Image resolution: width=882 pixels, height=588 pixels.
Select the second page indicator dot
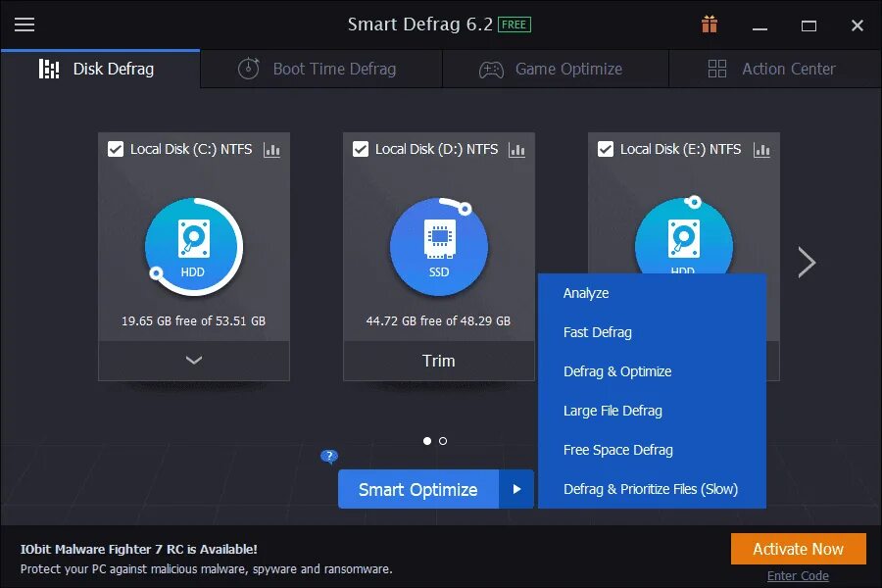tap(443, 441)
